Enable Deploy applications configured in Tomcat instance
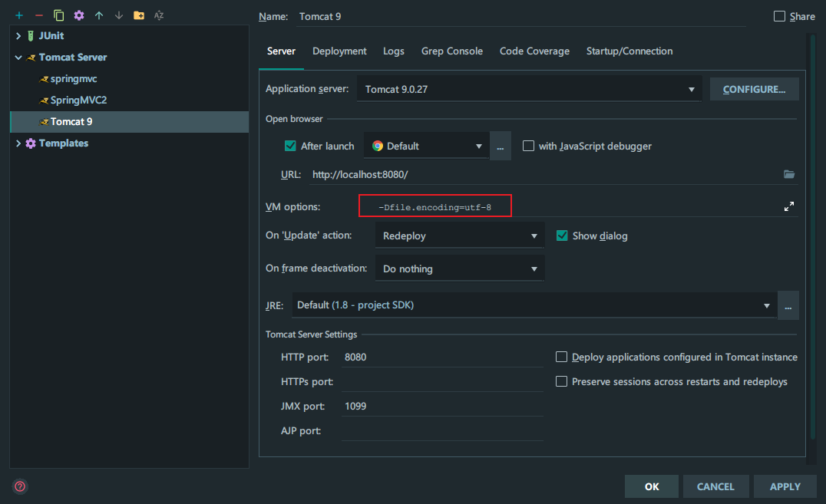Screen dimensions: 826x504 562,357
